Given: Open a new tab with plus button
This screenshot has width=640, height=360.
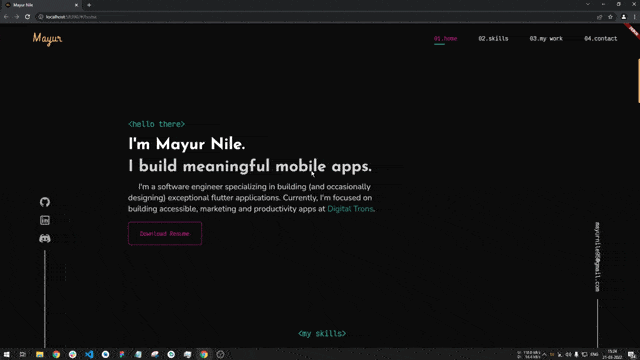Looking at the screenshot, I should tap(89, 5).
